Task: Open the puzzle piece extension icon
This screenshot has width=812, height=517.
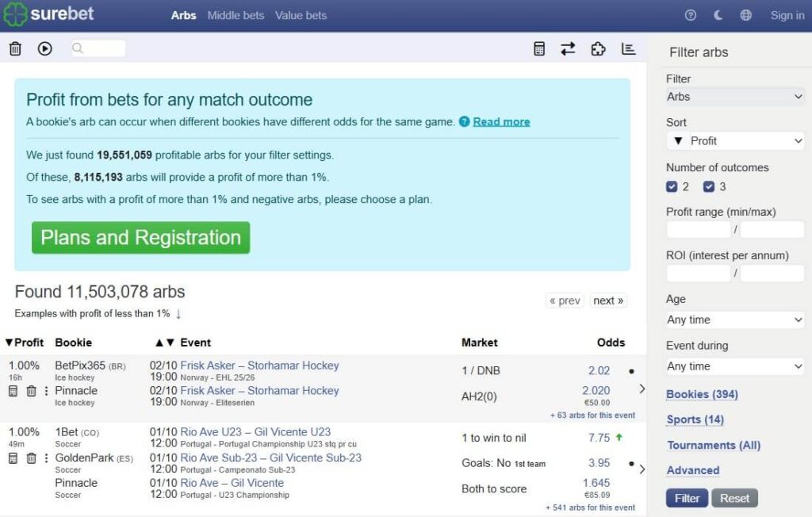Action: coord(598,49)
